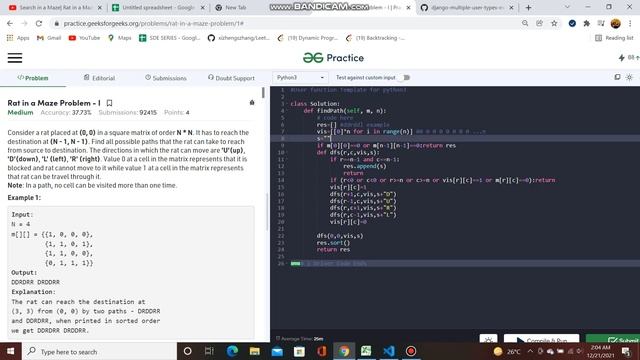Open the SDE SERIES Google sheet bookmark
Image resolution: width=640 pixels, height=360 pixels.
[169, 38]
